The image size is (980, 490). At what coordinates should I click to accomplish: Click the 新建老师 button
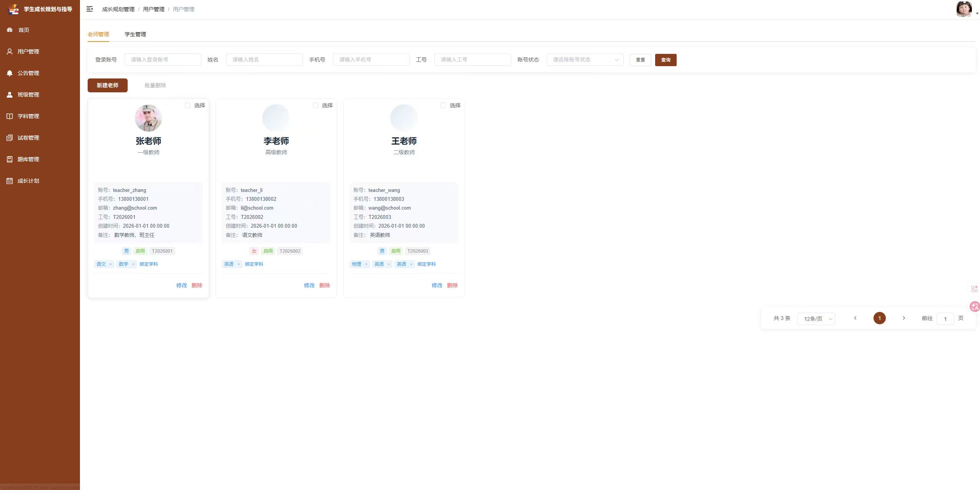(108, 85)
